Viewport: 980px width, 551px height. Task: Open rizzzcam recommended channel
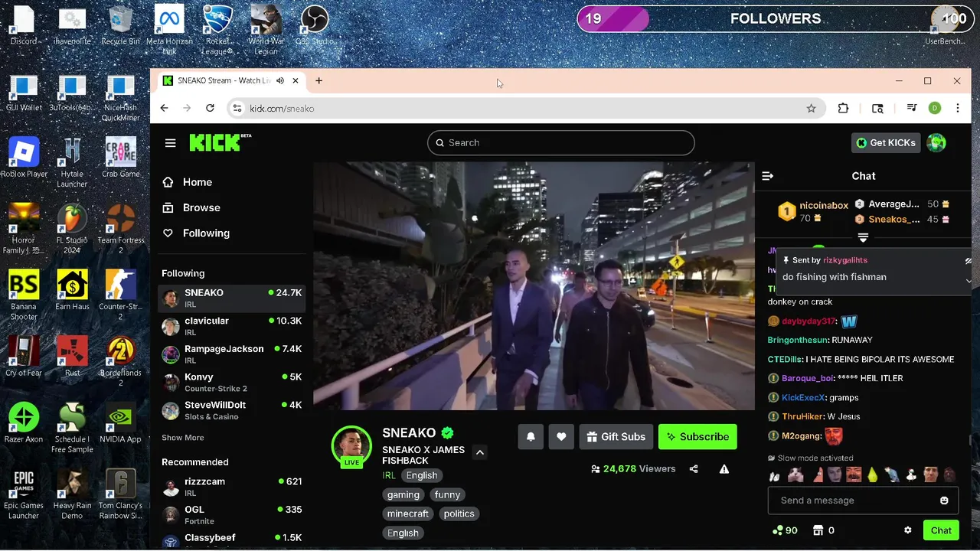(232, 487)
